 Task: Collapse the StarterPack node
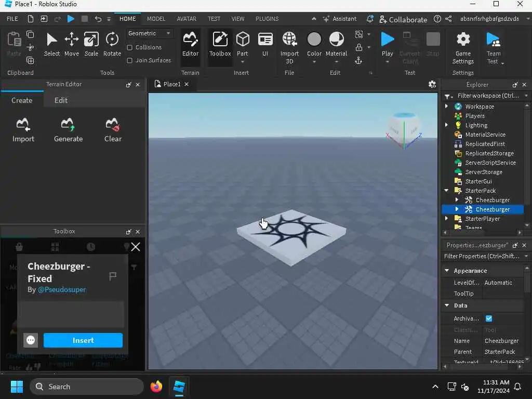[x=446, y=190]
